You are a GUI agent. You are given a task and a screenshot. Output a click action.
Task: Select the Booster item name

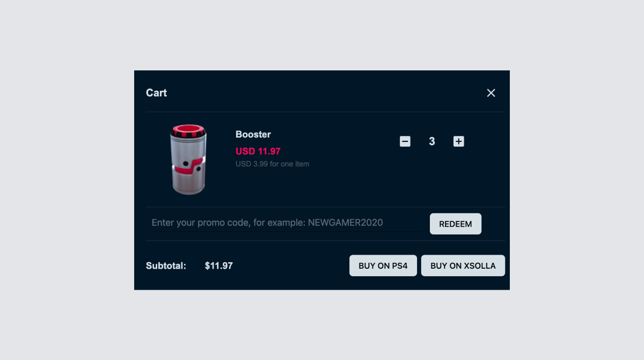(253, 134)
